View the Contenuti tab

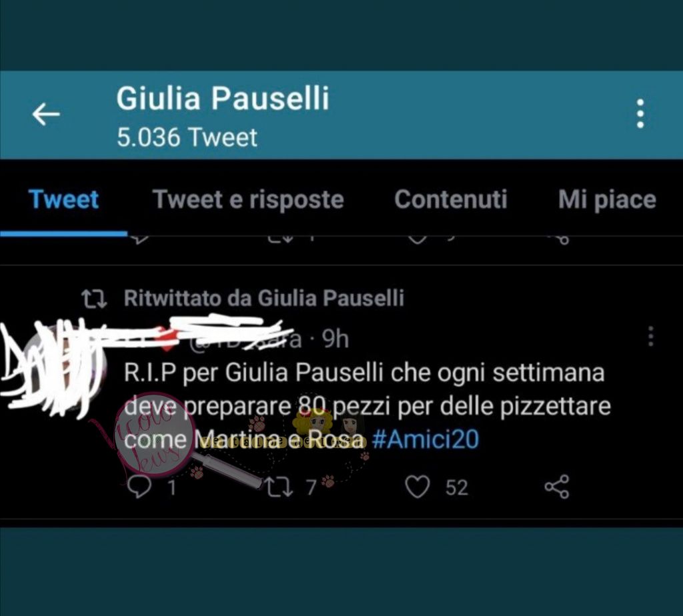pyautogui.click(x=451, y=199)
